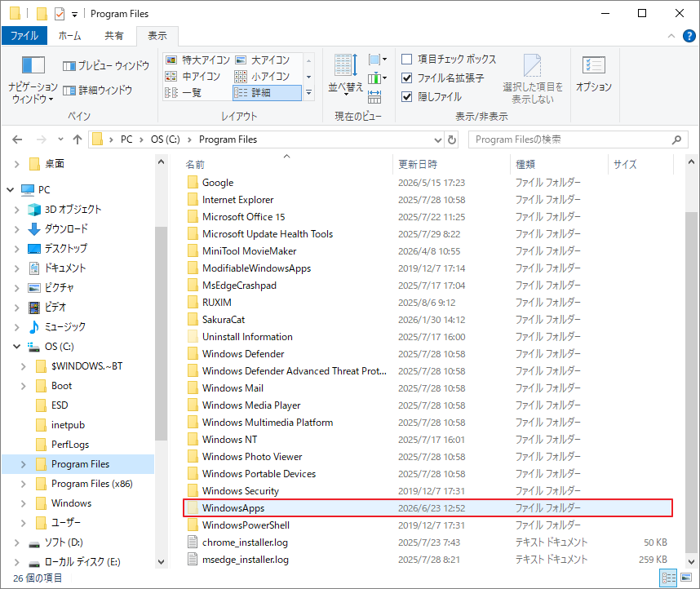Choose 特大アイコン layout
This screenshot has width=700, height=589.
[x=197, y=60]
